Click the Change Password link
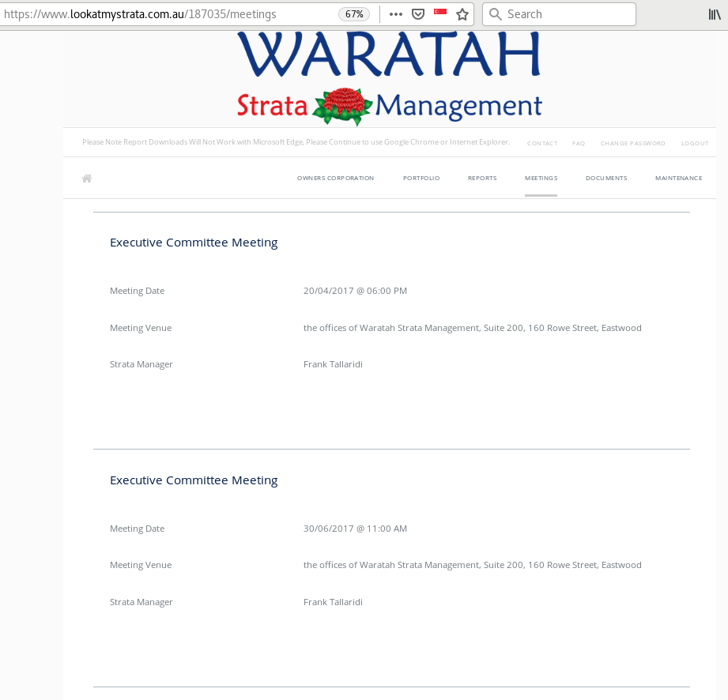 pyautogui.click(x=633, y=144)
